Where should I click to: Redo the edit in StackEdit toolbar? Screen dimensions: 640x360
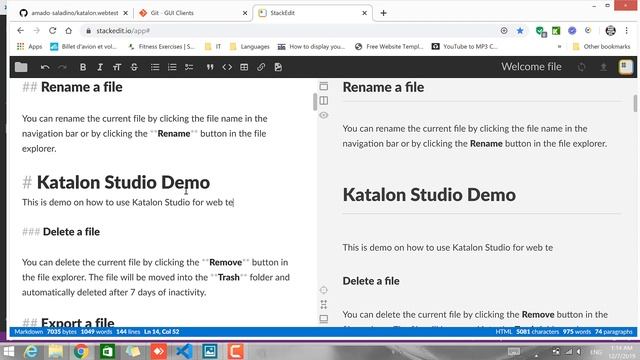click(x=62, y=67)
